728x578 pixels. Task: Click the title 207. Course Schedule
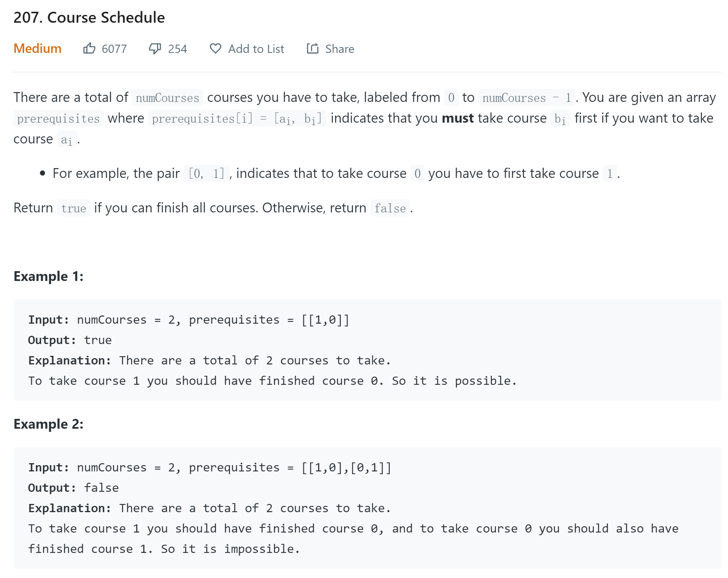click(89, 18)
